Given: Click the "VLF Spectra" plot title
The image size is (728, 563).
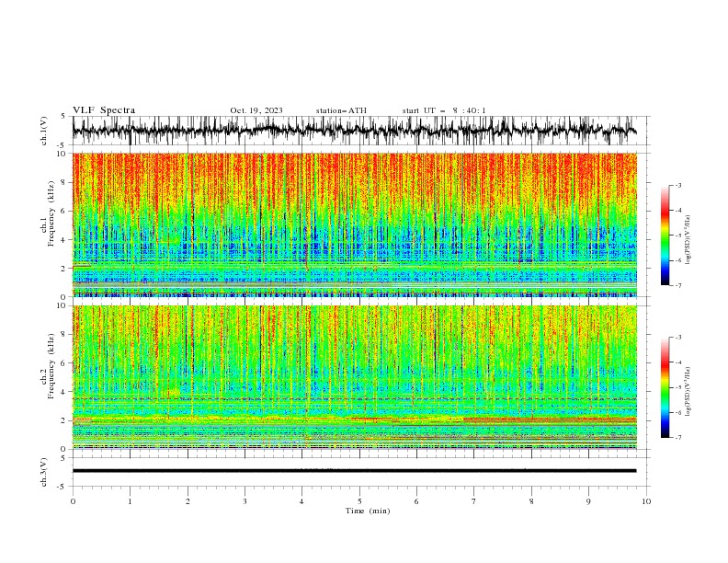Looking at the screenshot, I should pyautogui.click(x=104, y=110).
